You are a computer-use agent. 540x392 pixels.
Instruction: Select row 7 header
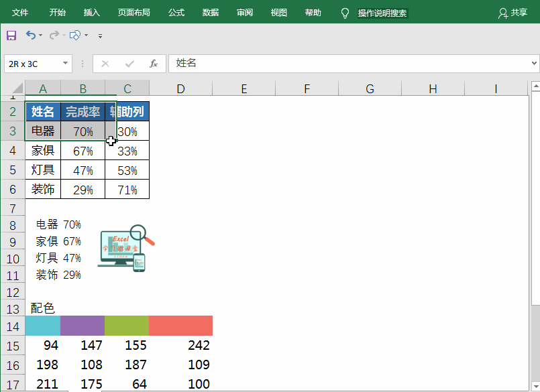coord(13,208)
